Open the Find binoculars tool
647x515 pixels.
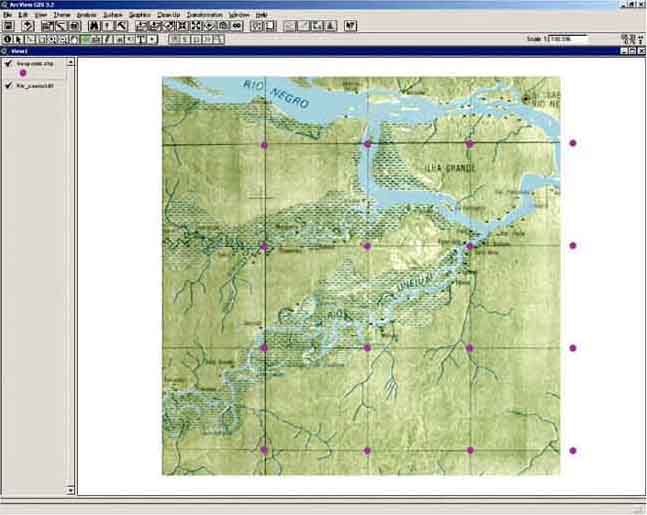93,25
